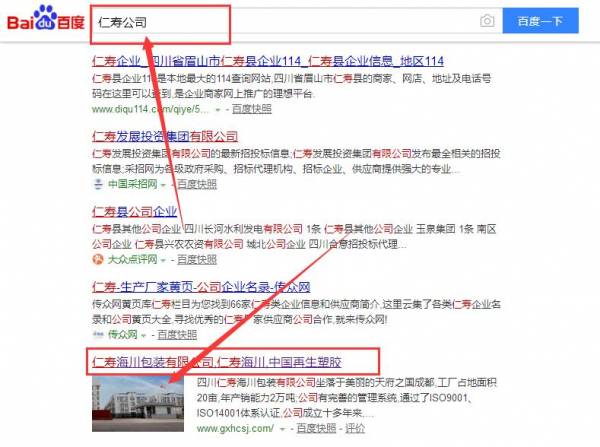Open 百度快照 for diqu114 result
Viewport: 600px width, 447px height.
click(x=251, y=109)
